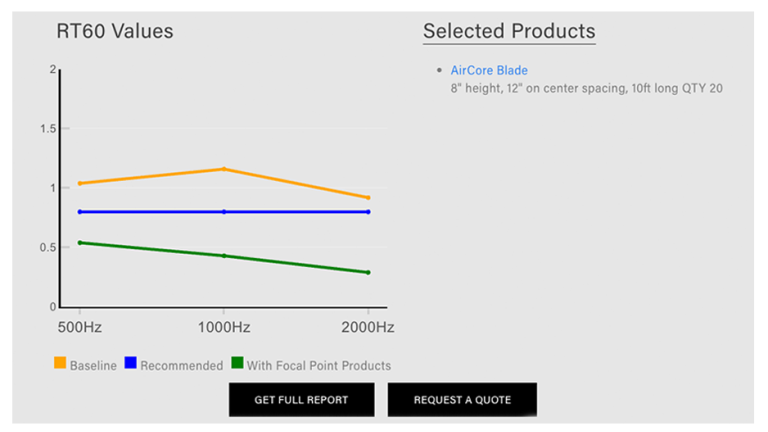Click the green Focal Point Products swatch
The height and width of the screenshot is (432, 768).
tap(237, 365)
